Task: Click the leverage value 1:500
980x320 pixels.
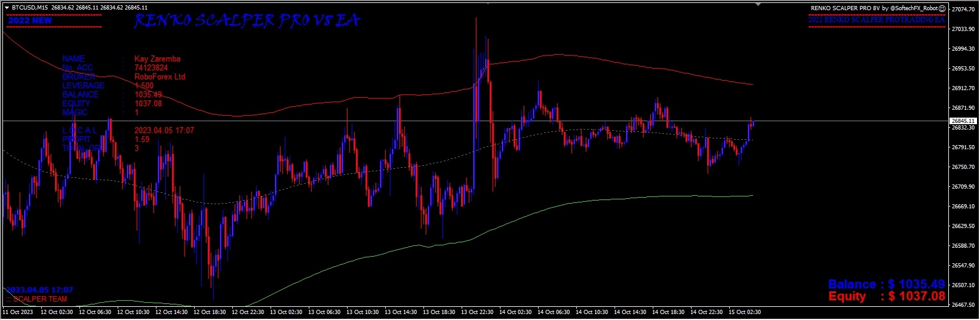Action: [x=144, y=85]
